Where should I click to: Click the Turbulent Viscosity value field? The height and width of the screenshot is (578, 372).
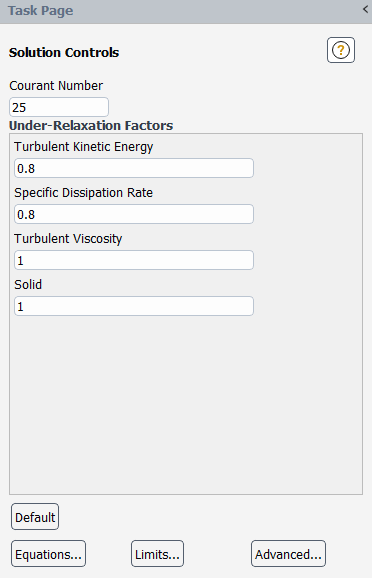click(x=134, y=260)
